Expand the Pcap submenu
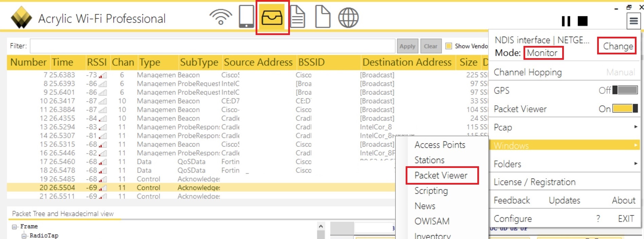This screenshot has width=644, height=239. (564, 127)
